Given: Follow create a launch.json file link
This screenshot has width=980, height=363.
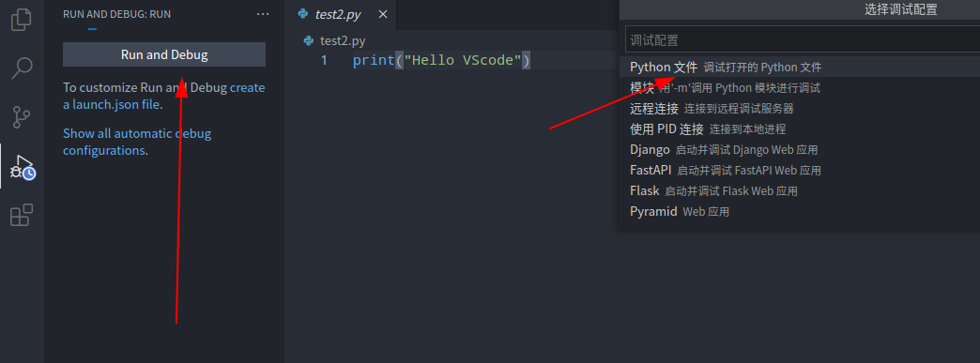Looking at the screenshot, I should pyautogui.click(x=164, y=96).
